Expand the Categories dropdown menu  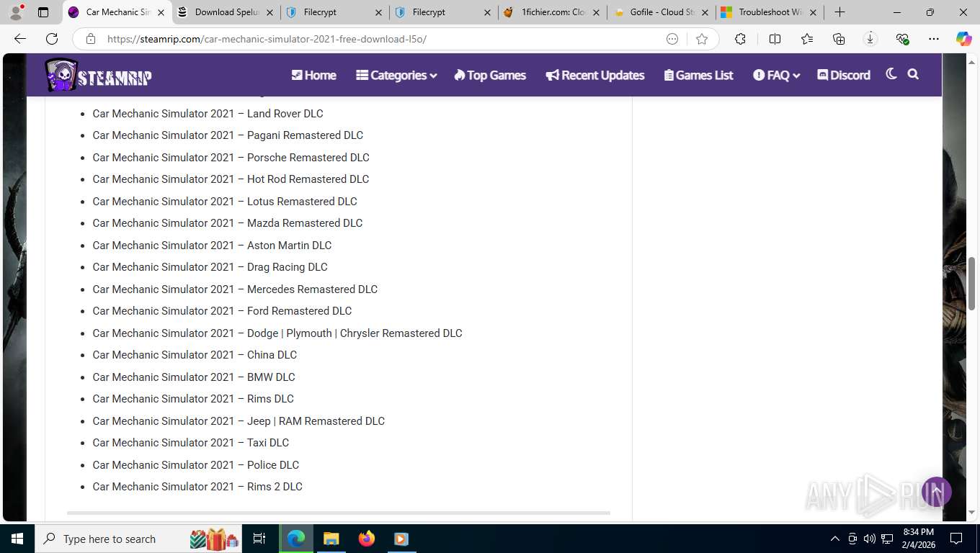[x=396, y=75]
